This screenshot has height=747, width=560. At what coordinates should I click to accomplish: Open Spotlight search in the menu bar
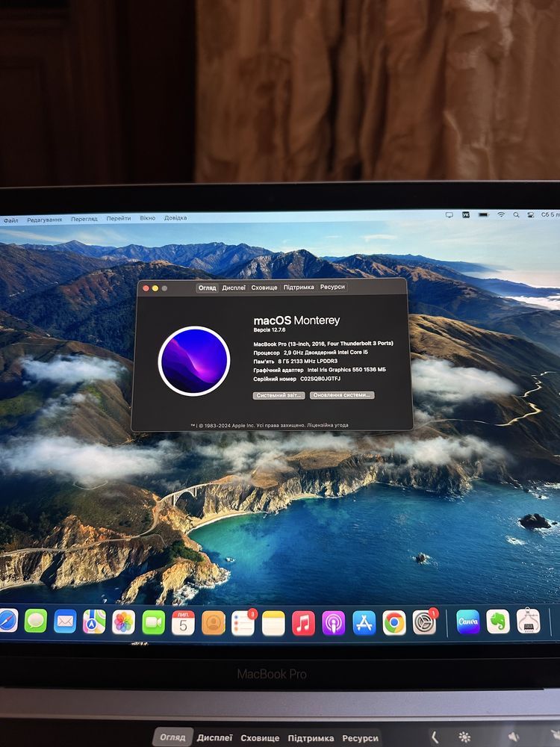(516, 215)
